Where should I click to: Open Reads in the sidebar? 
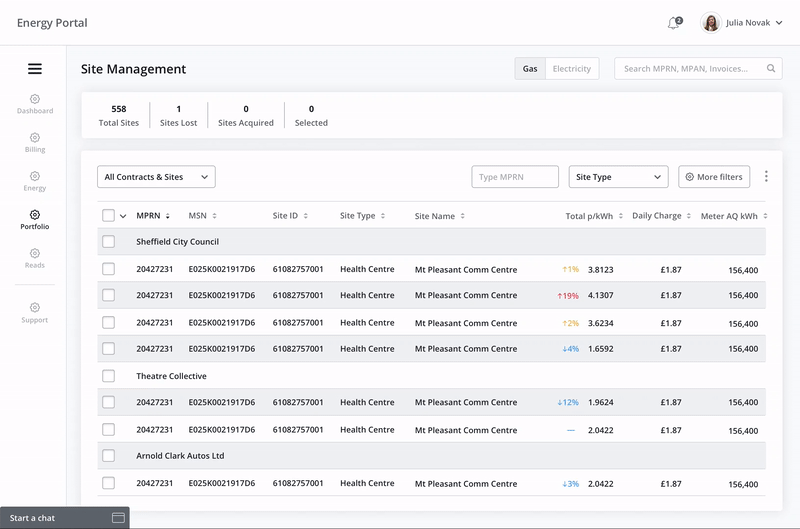coord(35,258)
